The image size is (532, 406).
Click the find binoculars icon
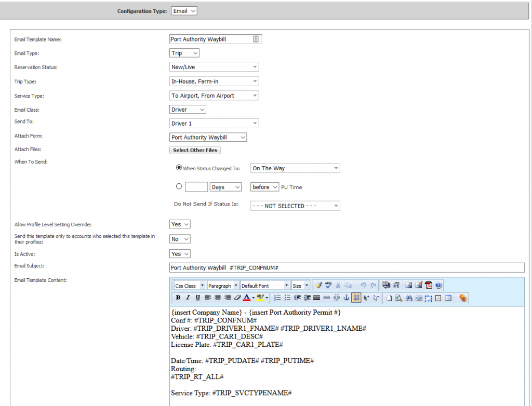coord(409,297)
